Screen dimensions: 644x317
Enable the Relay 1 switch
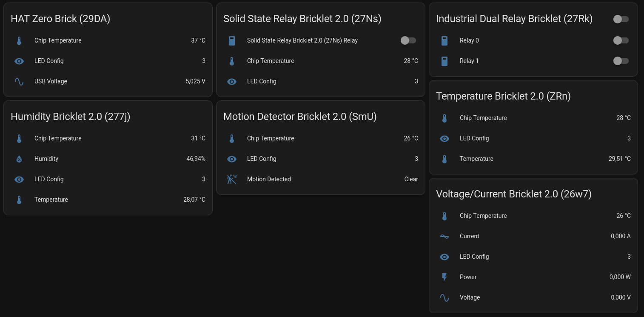(621, 61)
